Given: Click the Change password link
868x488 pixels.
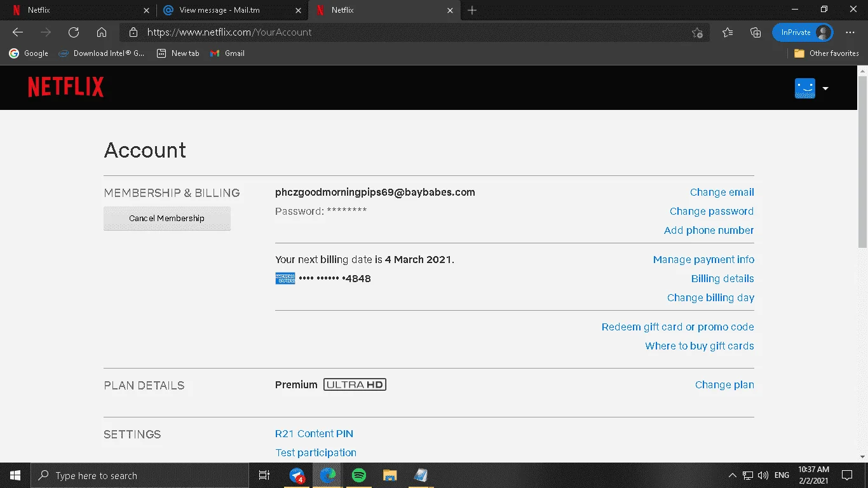Looking at the screenshot, I should tap(712, 211).
